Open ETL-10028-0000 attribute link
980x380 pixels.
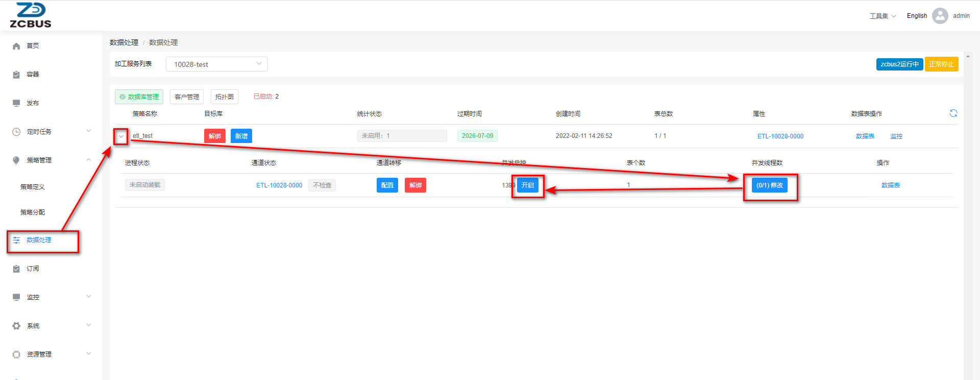pyautogui.click(x=780, y=136)
